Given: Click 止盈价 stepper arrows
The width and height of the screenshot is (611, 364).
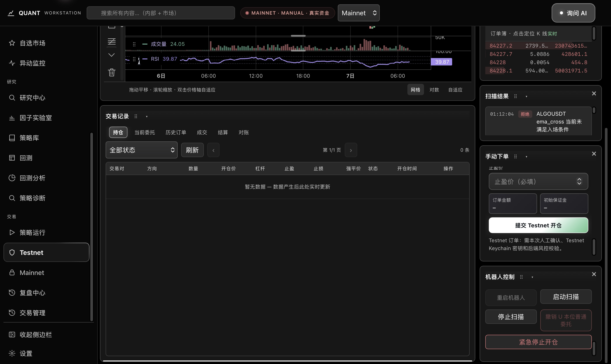Looking at the screenshot, I should [x=579, y=181].
